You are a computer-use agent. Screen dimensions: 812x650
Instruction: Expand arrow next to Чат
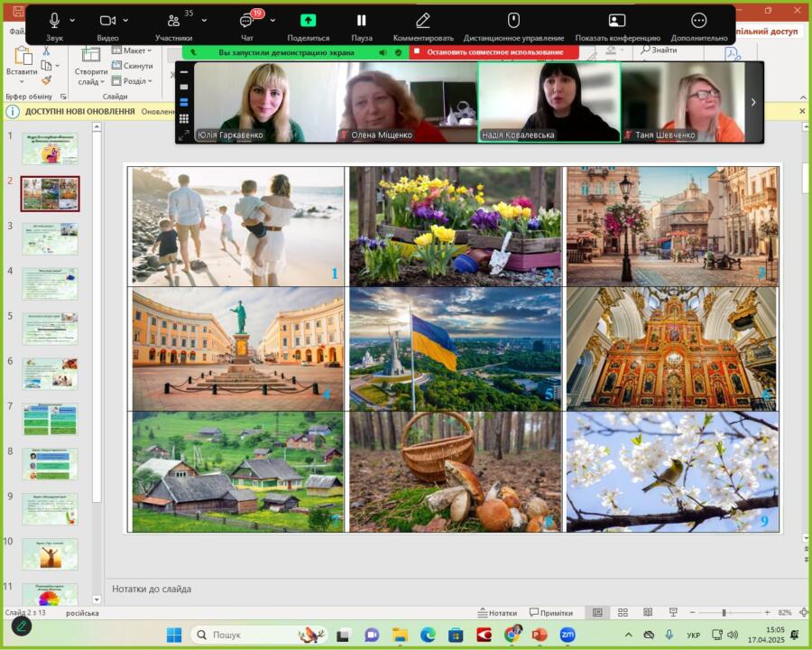(x=272, y=20)
